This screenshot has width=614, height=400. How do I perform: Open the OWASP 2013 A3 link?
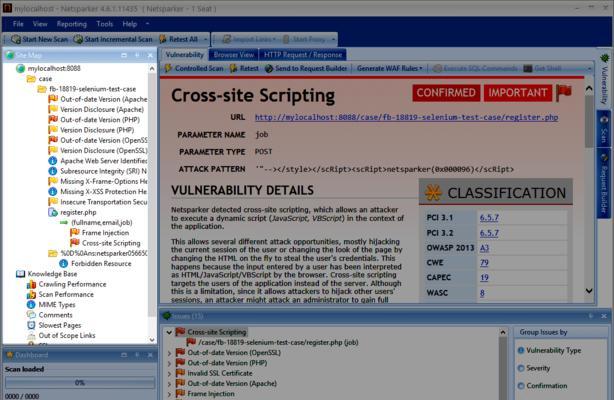click(x=484, y=248)
